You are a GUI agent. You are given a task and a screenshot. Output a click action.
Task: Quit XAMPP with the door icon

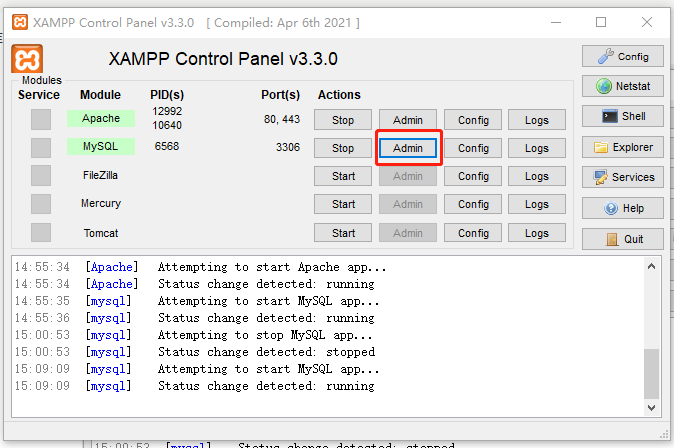click(x=622, y=239)
